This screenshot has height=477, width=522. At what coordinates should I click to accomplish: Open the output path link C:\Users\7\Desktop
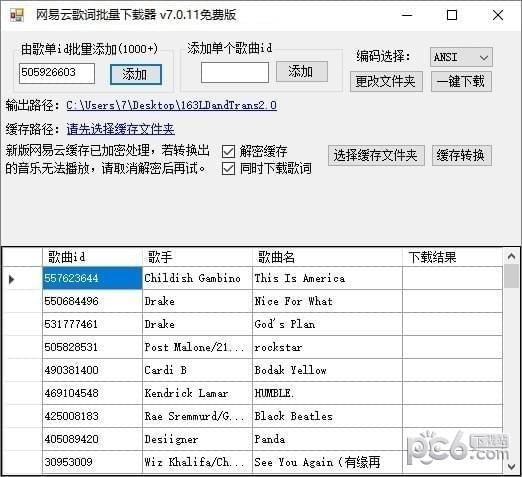click(x=171, y=105)
